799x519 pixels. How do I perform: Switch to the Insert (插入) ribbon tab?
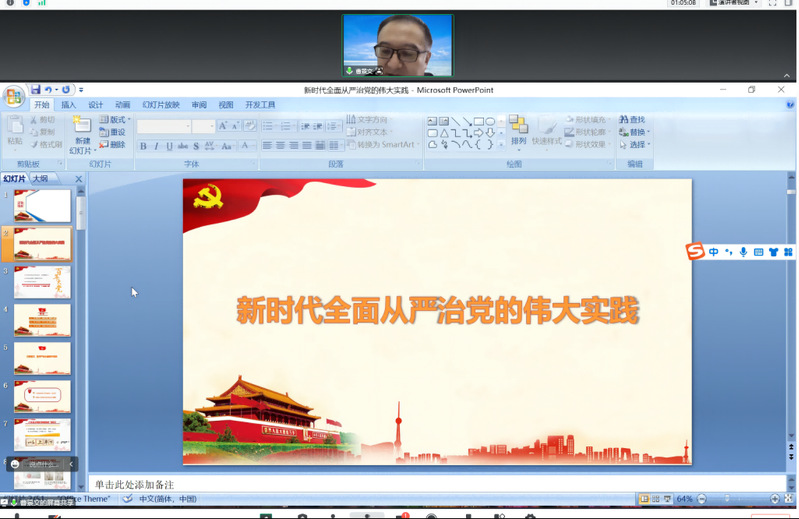click(68, 105)
